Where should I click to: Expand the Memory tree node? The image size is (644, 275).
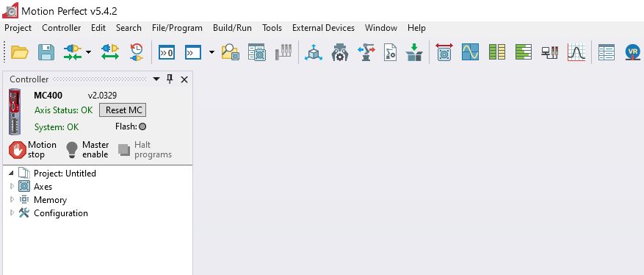tap(12, 200)
